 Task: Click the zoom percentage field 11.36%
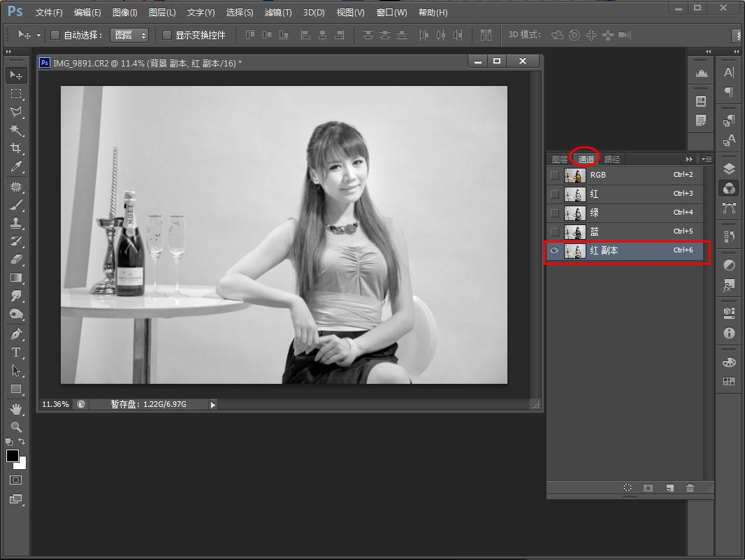(x=55, y=404)
